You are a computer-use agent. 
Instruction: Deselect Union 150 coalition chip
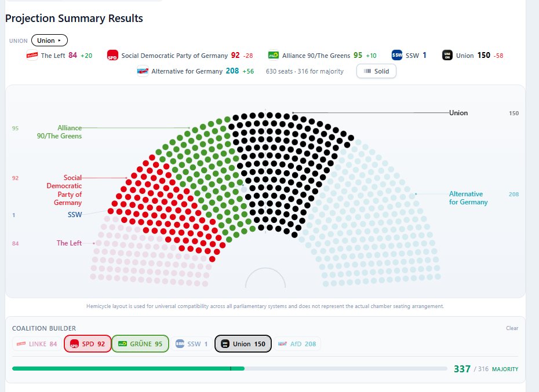click(243, 344)
